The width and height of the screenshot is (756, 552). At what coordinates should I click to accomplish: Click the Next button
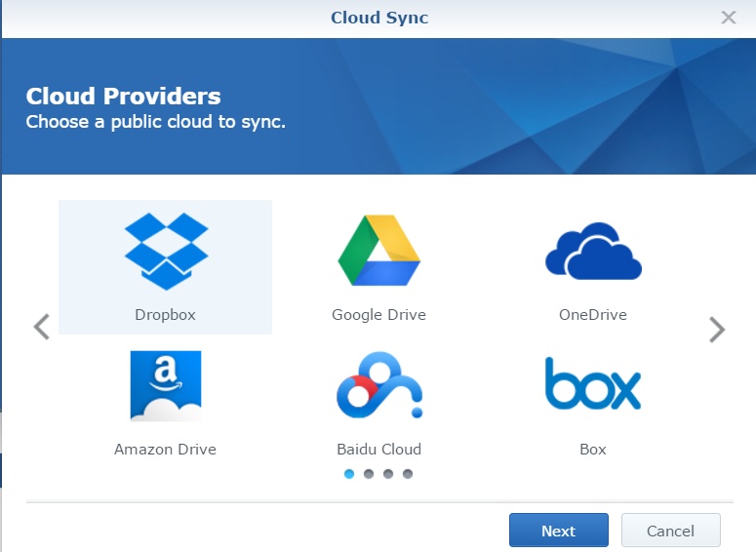tap(559, 531)
